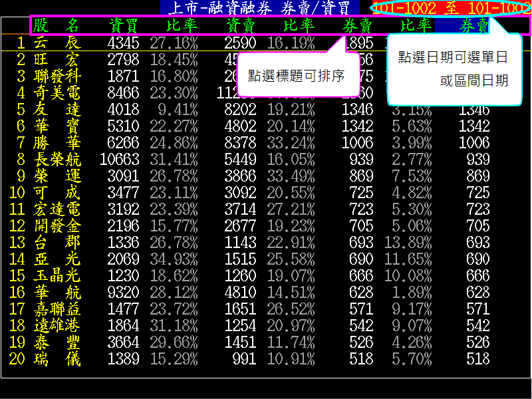The height and width of the screenshot is (399, 532).
Task: Select stock 云辰 in row 1
Action: click(57, 43)
